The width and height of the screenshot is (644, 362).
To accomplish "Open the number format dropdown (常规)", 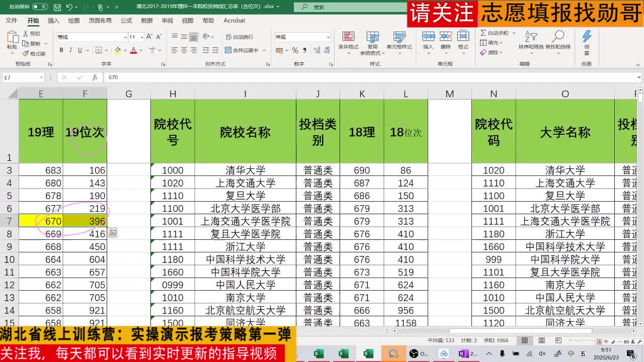I will pyautogui.click(x=328, y=37).
